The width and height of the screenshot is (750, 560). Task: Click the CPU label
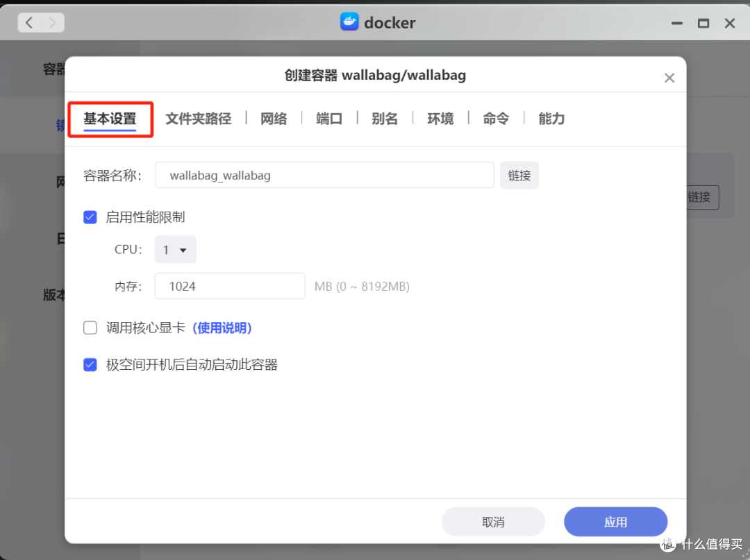coord(128,249)
